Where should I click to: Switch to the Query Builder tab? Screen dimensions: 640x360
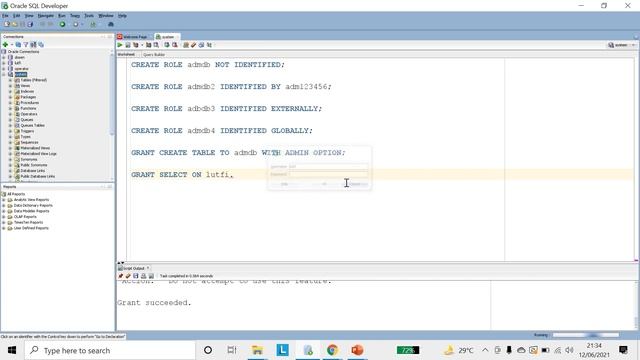pos(154,54)
